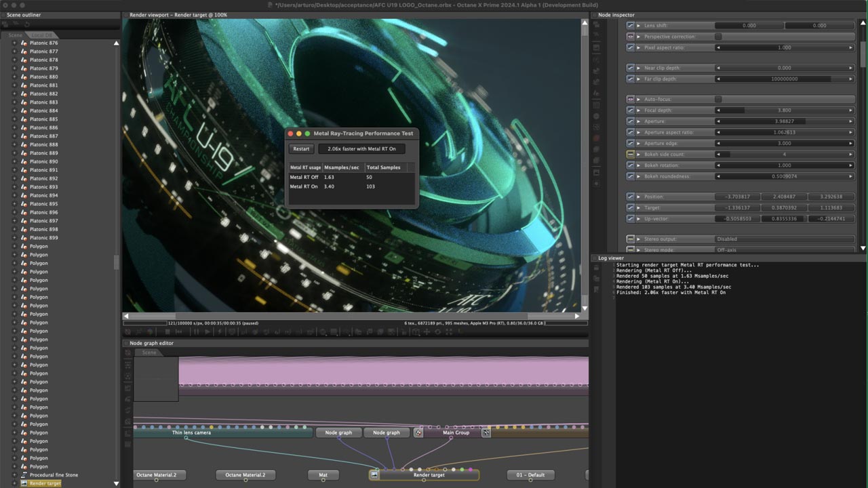Click the first Scene outliner toolbar icon

pos(5,24)
